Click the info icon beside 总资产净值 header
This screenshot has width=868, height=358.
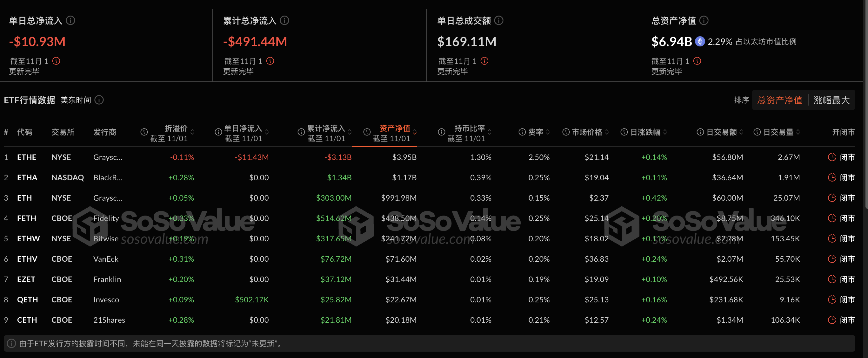(x=704, y=20)
